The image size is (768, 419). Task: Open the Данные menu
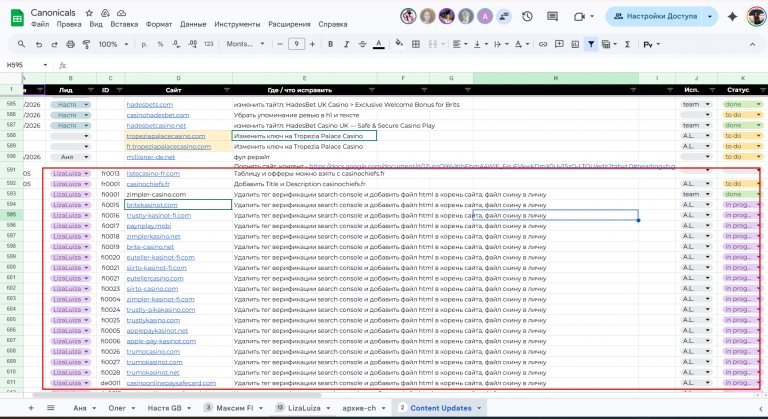click(x=193, y=24)
